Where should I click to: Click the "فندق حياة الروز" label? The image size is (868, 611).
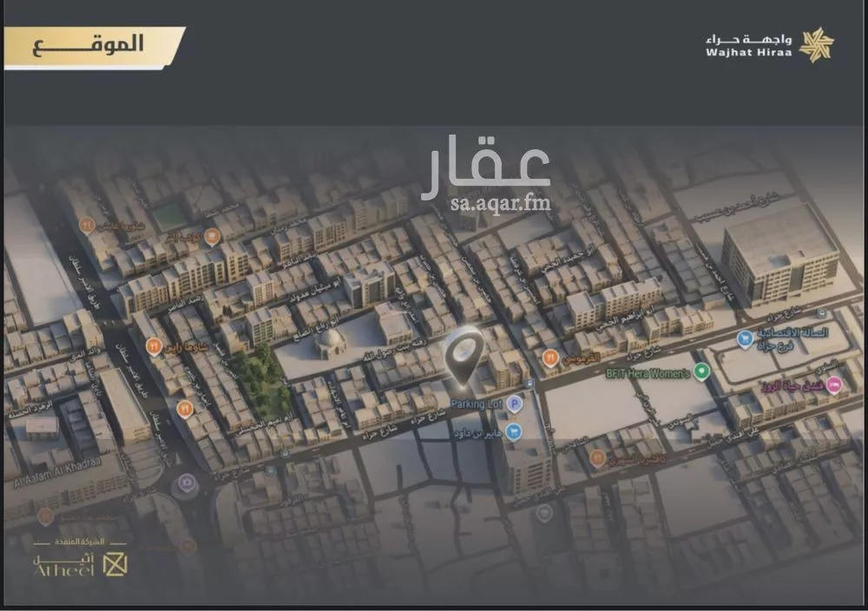pos(791,384)
